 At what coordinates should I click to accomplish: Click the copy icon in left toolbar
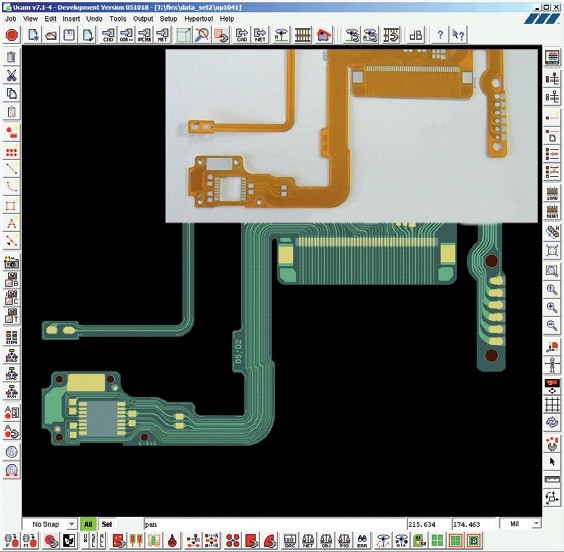(x=12, y=93)
